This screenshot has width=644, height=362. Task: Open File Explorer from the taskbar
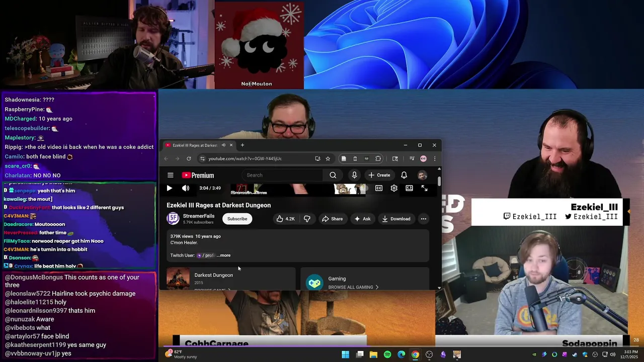pyautogui.click(x=373, y=354)
